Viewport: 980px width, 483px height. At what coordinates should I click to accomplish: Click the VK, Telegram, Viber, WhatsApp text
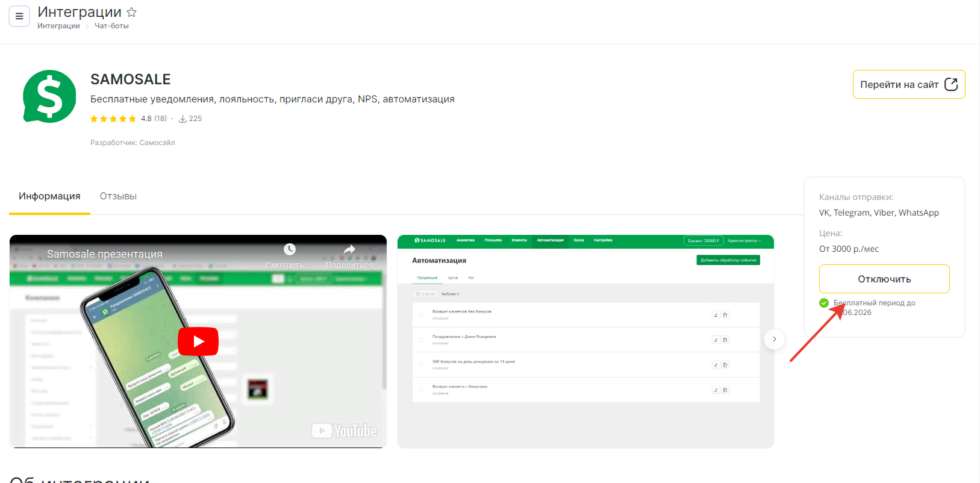pyautogui.click(x=879, y=213)
